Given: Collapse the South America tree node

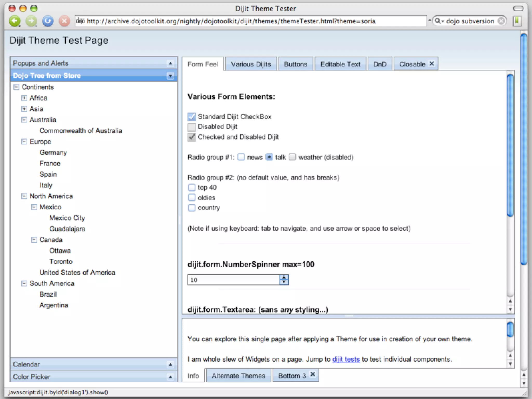Looking at the screenshot, I should (x=24, y=283).
